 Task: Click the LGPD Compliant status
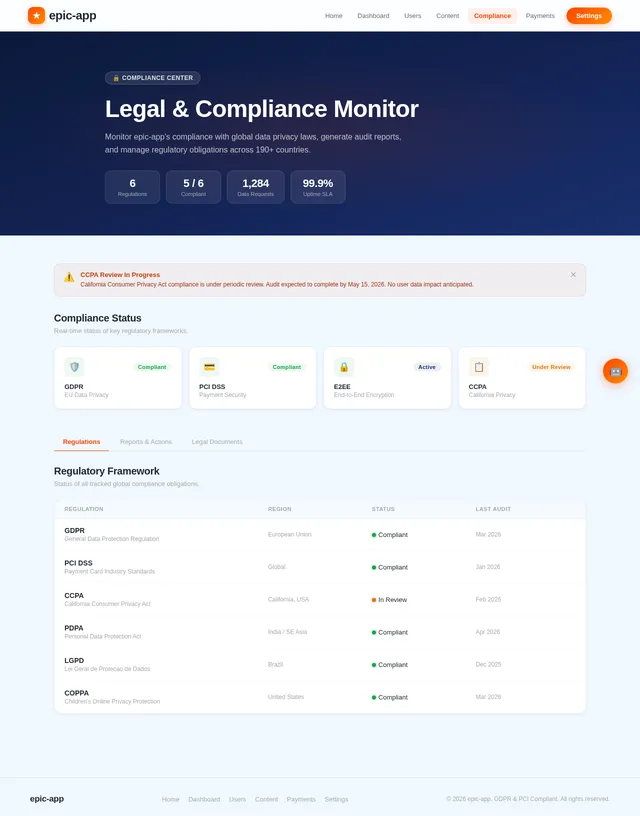[390, 665]
